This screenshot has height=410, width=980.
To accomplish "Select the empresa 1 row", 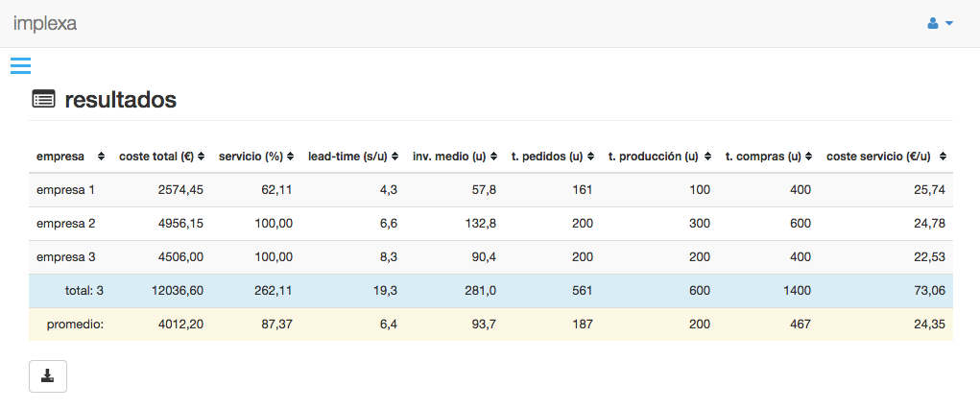I will (x=490, y=190).
